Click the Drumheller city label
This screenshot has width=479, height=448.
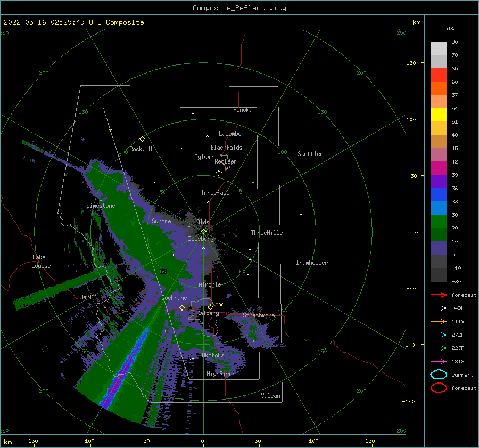[312, 263]
